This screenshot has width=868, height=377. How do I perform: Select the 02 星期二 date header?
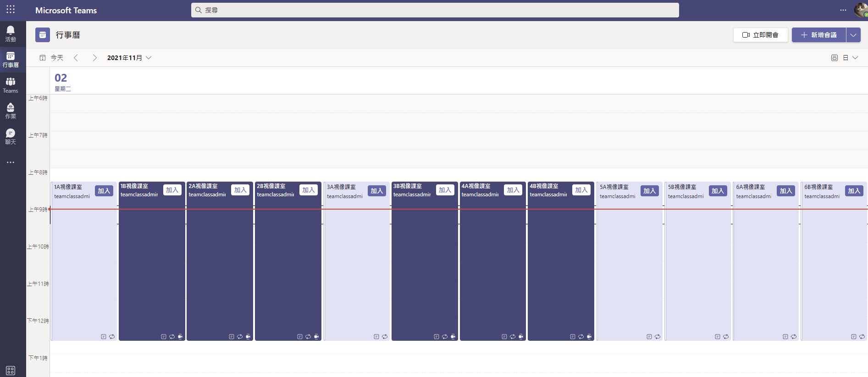pyautogui.click(x=63, y=82)
